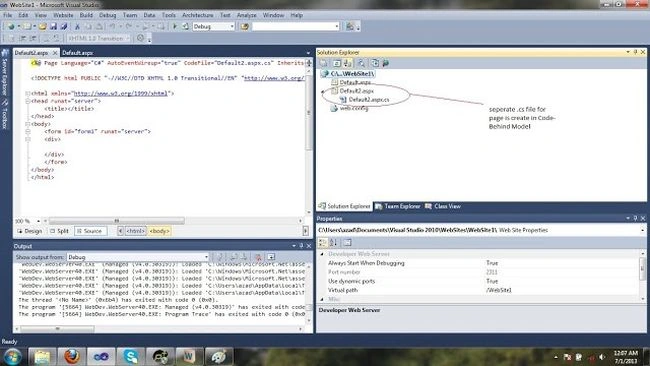650x366 pixels.
Task: Collapse the Developer Web Server property category
Action: coord(322,254)
